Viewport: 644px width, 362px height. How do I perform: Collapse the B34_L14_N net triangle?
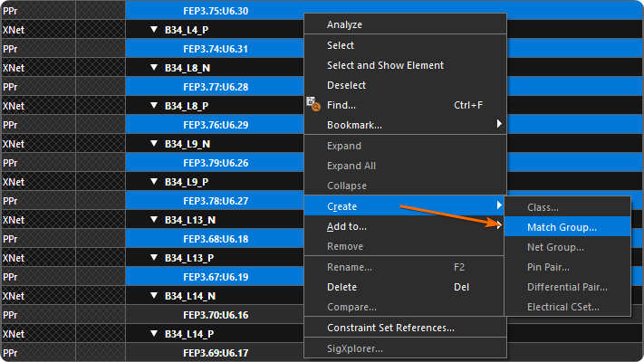click(x=155, y=296)
